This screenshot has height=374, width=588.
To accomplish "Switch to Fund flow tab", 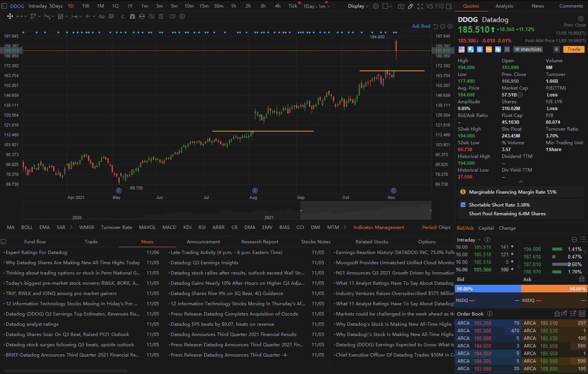I will click(x=35, y=242).
